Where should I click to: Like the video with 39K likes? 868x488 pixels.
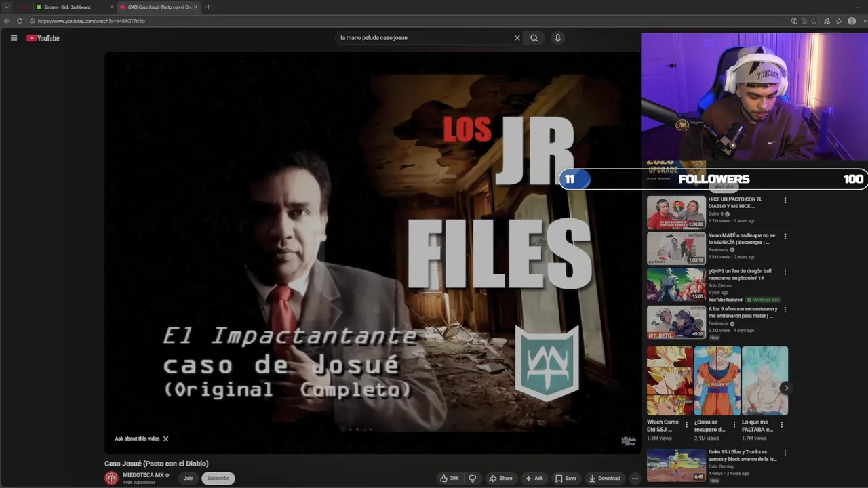(x=450, y=478)
